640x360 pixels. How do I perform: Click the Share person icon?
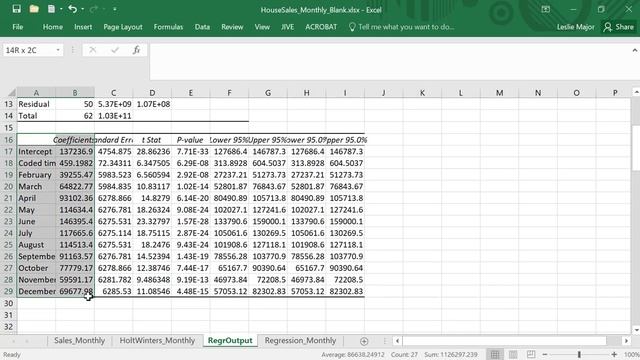tap(608, 27)
